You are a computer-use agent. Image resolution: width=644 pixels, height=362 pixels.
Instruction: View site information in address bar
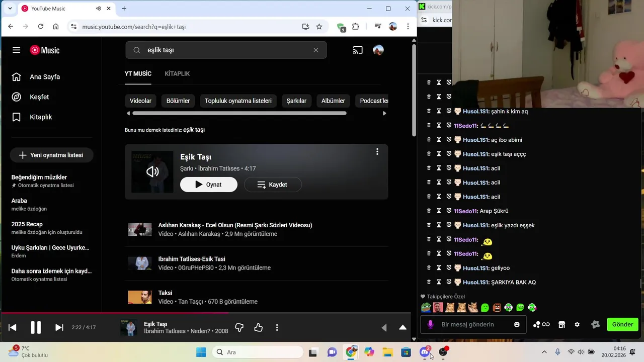point(73,27)
